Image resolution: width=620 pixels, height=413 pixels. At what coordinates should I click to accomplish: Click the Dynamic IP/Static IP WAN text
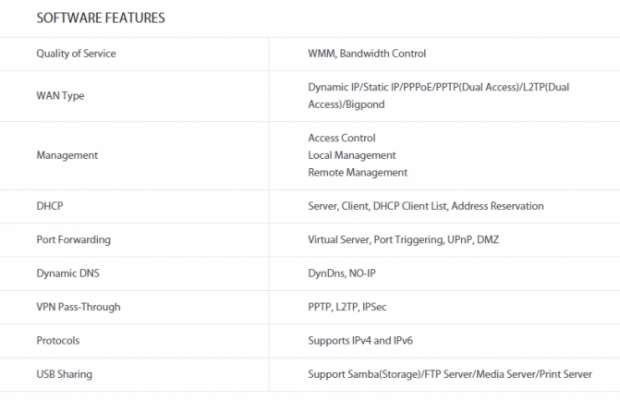(x=439, y=96)
